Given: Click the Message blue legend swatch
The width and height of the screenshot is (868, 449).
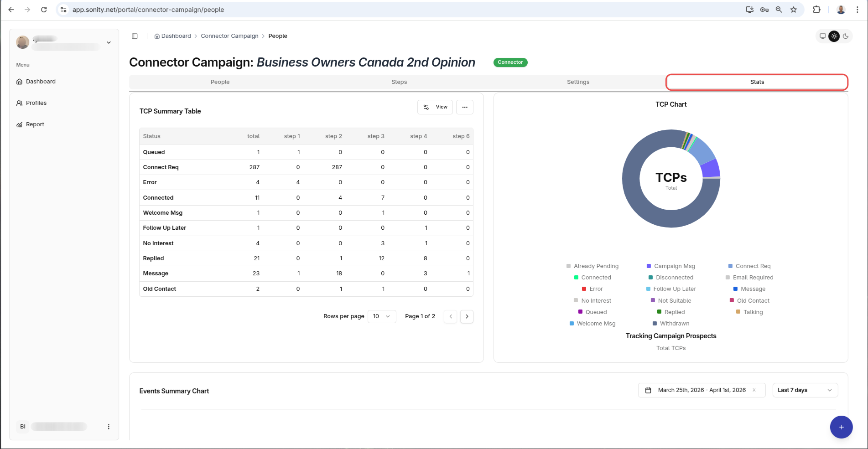Looking at the screenshot, I should [x=735, y=289].
